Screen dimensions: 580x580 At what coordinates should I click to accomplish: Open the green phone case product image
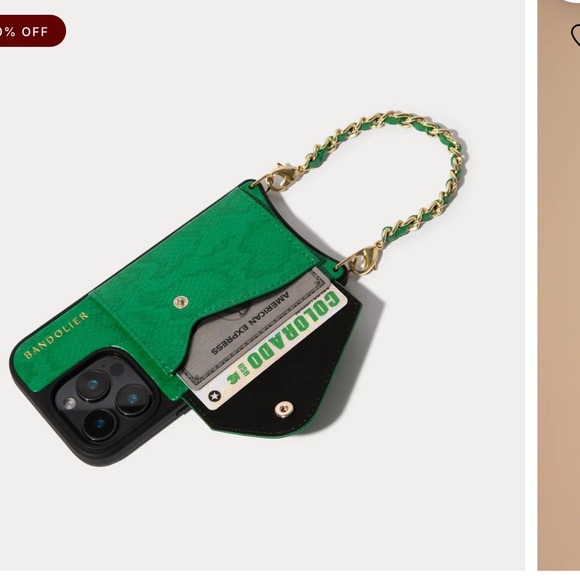click(x=262, y=285)
